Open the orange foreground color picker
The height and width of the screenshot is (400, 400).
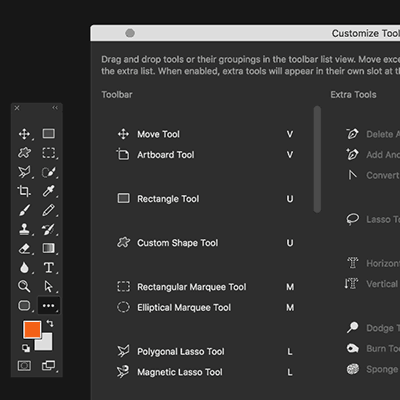(x=32, y=329)
